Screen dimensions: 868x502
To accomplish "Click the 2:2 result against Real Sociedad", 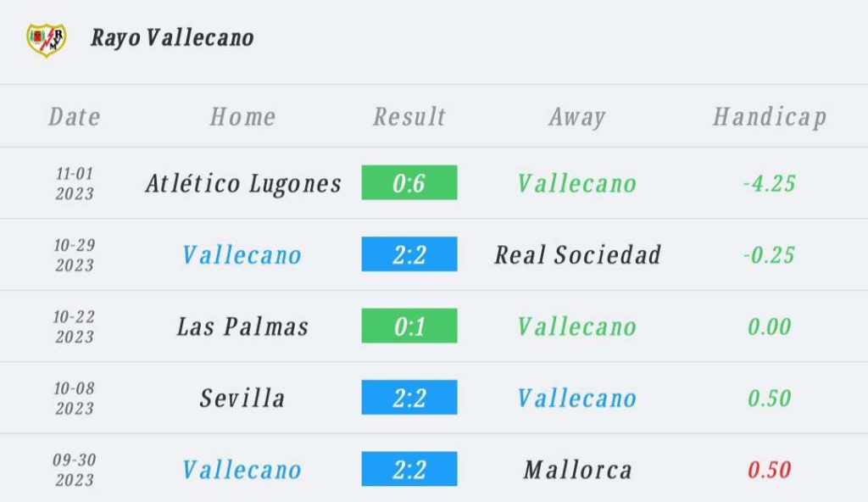I will 409,254.
